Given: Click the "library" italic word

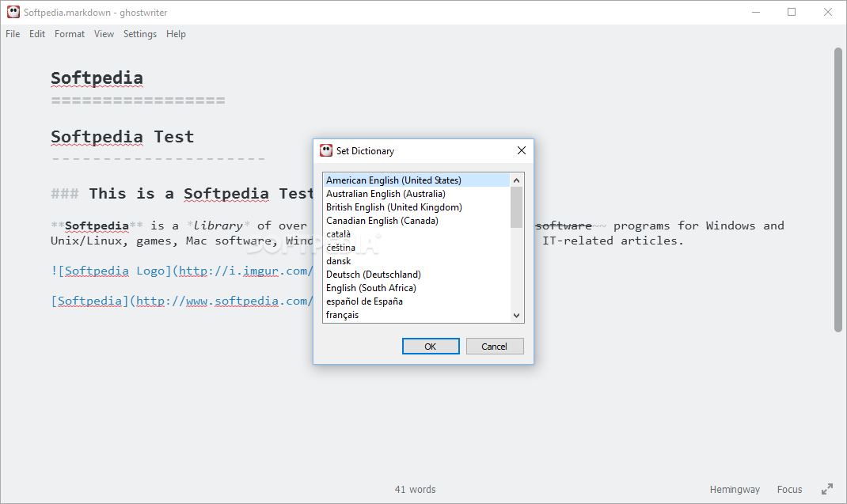Looking at the screenshot, I should tap(218, 225).
